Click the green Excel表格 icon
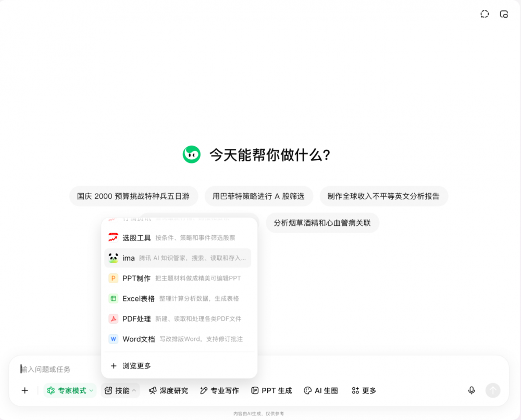This screenshot has height=420, width=521. [x=113, y=299]
